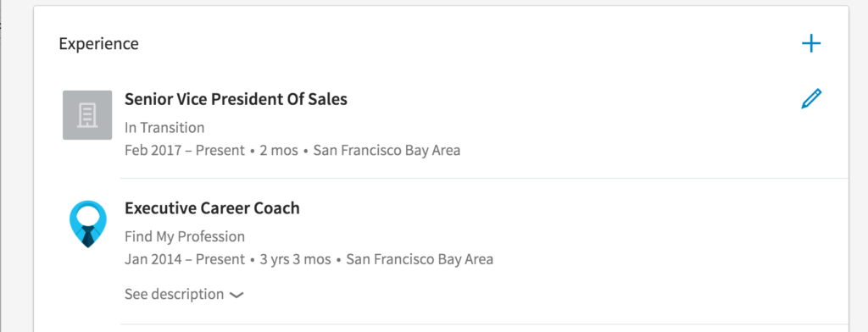Viewport: 868px width, 332px height.
Task: Add new experience with plus icon
Action: [811, 44]
